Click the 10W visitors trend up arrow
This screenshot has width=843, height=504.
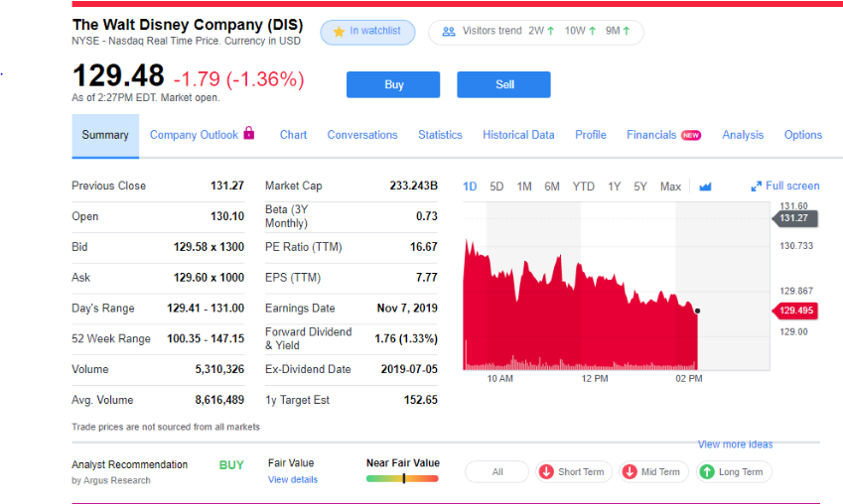pyautogui.click(x=592, y=31)
